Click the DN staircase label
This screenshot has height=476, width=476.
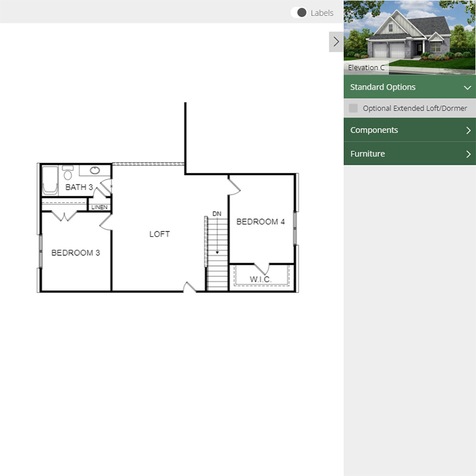click(x=217, y=214)
